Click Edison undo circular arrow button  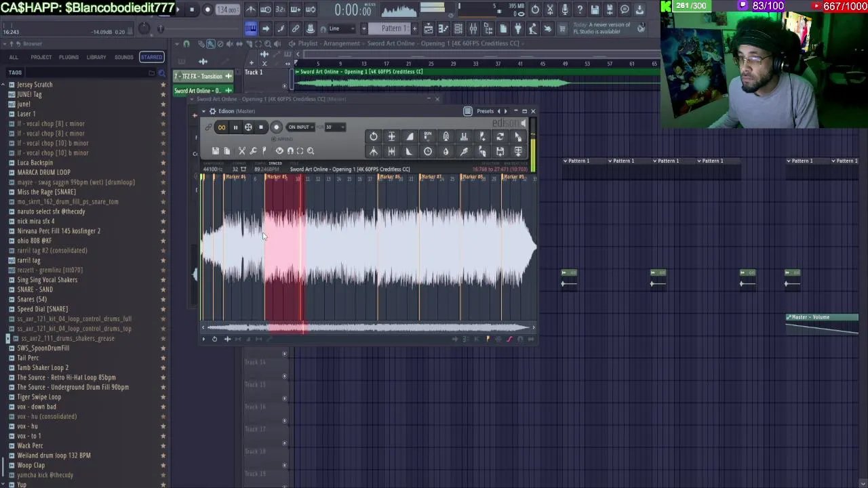374,136
